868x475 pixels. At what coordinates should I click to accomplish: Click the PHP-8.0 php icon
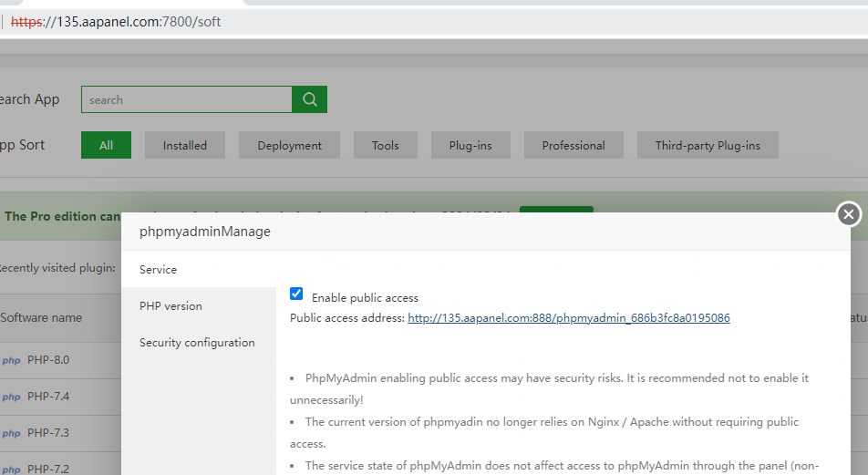[12, 360]
